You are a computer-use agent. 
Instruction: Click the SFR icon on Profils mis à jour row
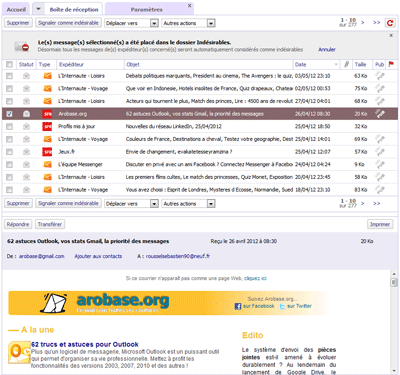pos(47,126)
